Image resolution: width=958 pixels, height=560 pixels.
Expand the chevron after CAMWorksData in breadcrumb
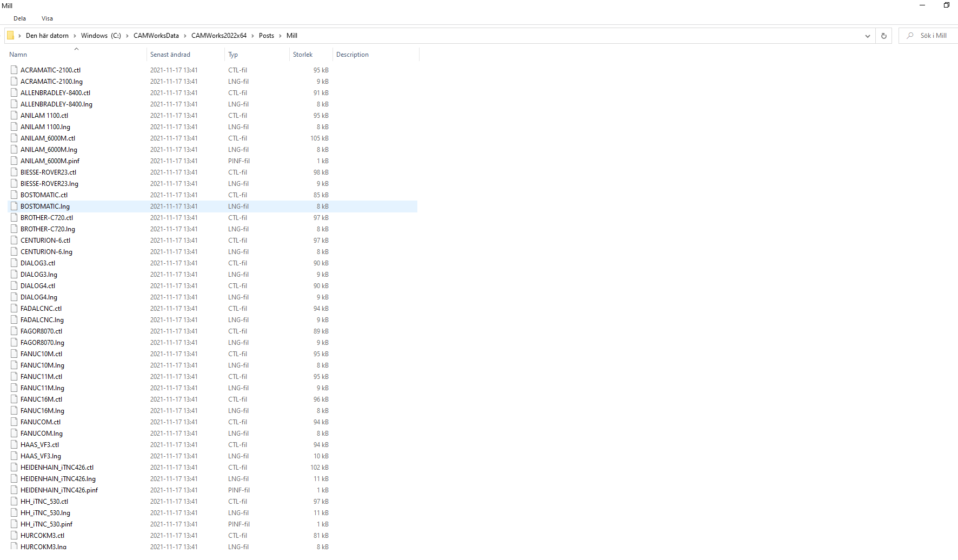(185, 36)
